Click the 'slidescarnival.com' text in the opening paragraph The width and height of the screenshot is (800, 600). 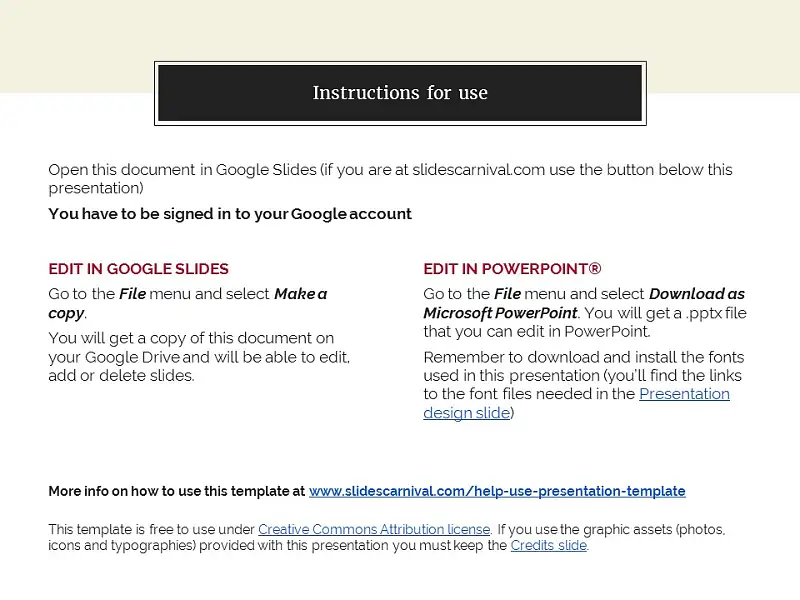pyautogui.click(x=478, y=169)
